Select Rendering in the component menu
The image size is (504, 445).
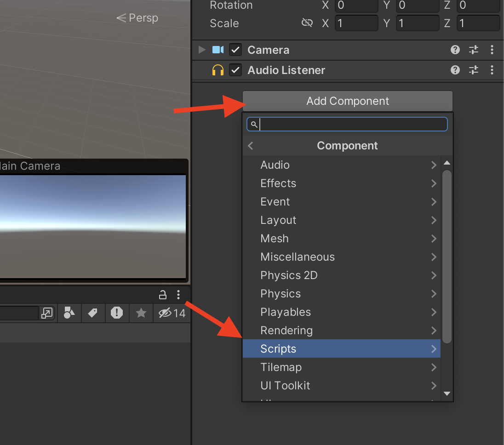point(286,330)
